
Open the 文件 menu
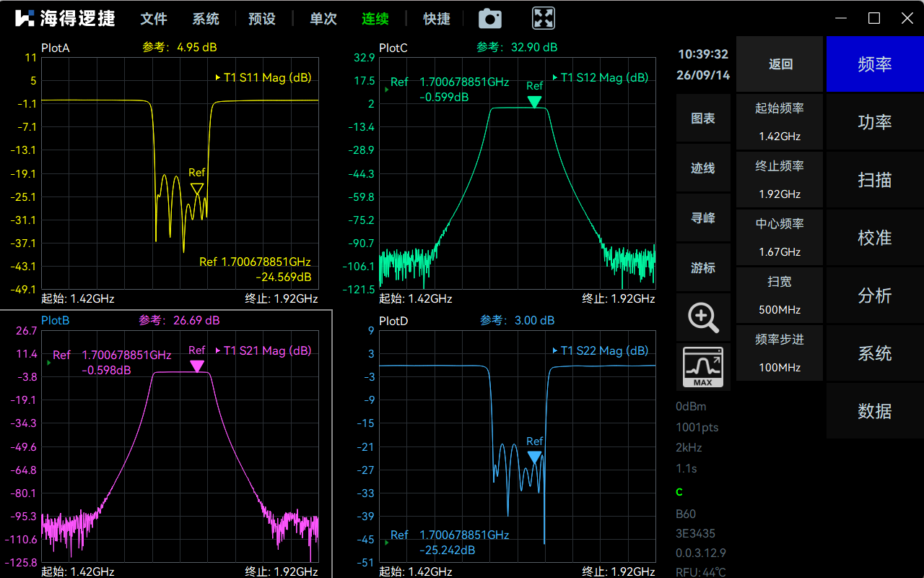click(x=154, y=19)
